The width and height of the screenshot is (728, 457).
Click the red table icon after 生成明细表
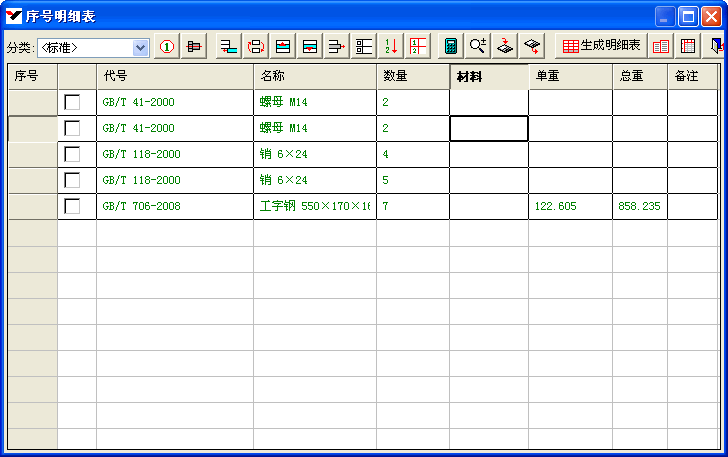tap(661, 46)
